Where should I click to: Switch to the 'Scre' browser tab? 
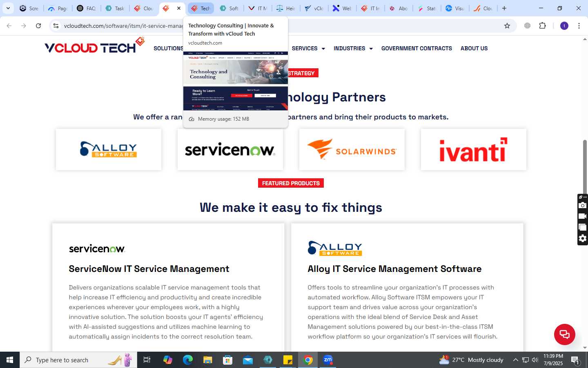(x=29, y=8)
